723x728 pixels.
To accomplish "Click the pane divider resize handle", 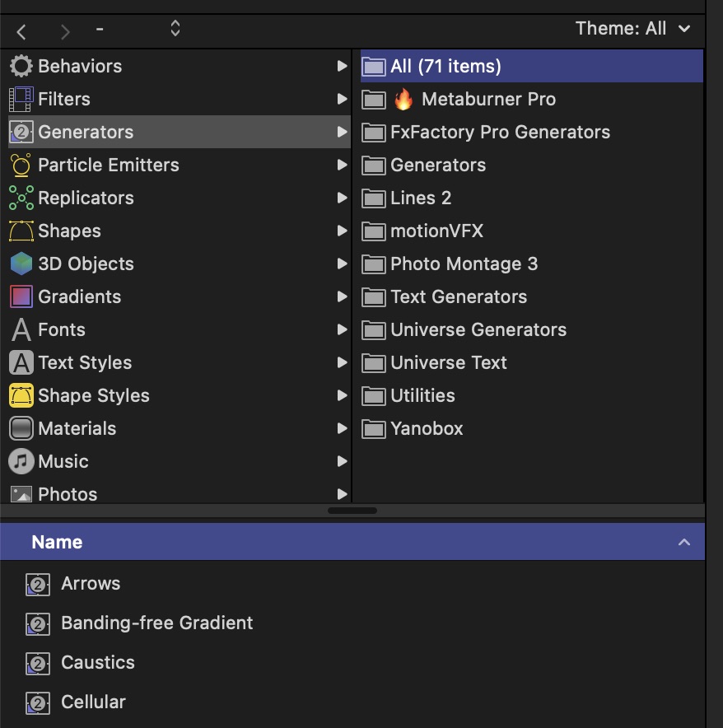I will click(352, 511).
